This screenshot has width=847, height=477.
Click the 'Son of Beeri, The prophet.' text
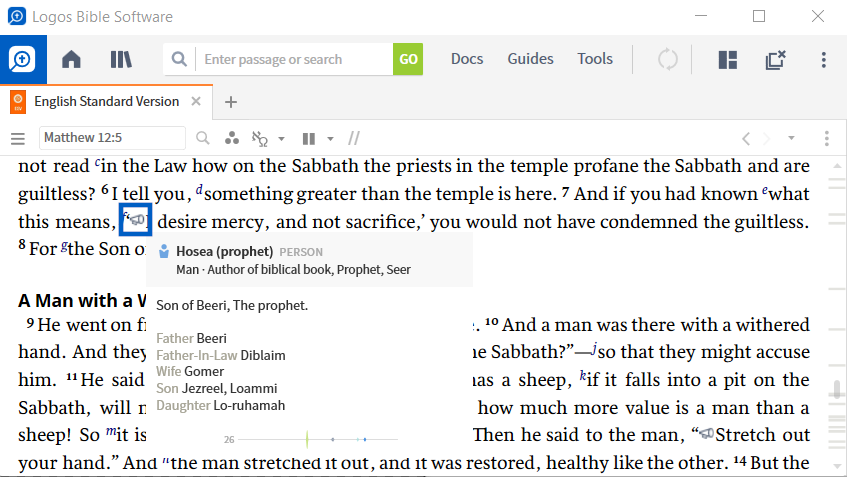click(232, 305)
